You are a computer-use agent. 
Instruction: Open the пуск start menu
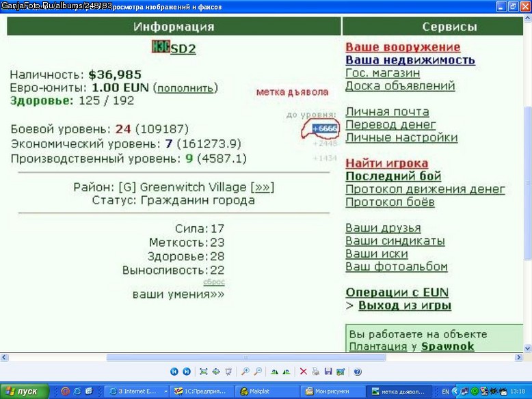[25, 391]
